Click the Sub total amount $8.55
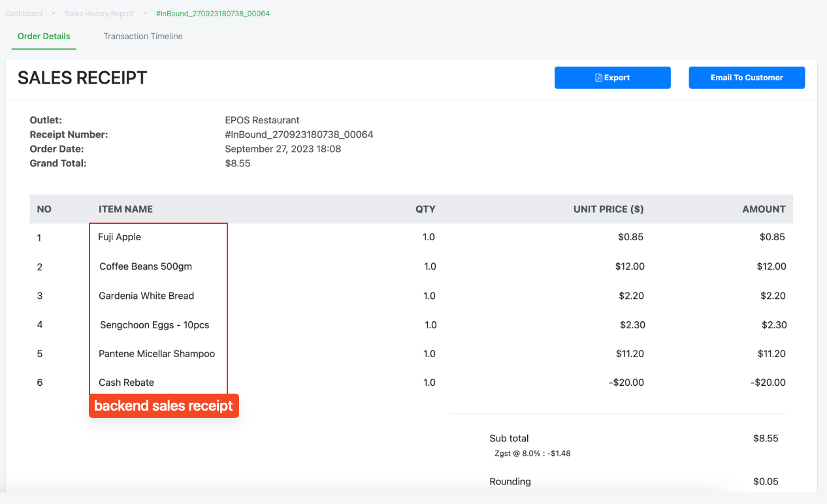 tap(766, 438)
